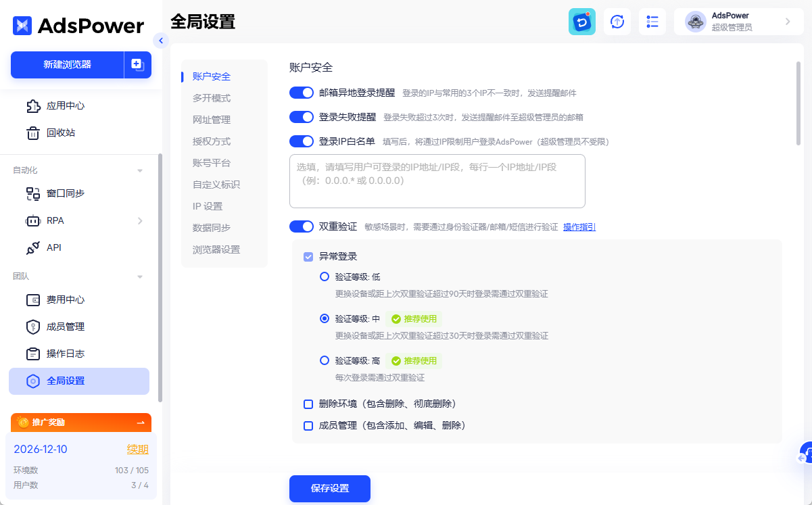Collapse the 团队 section arrow

140,276
